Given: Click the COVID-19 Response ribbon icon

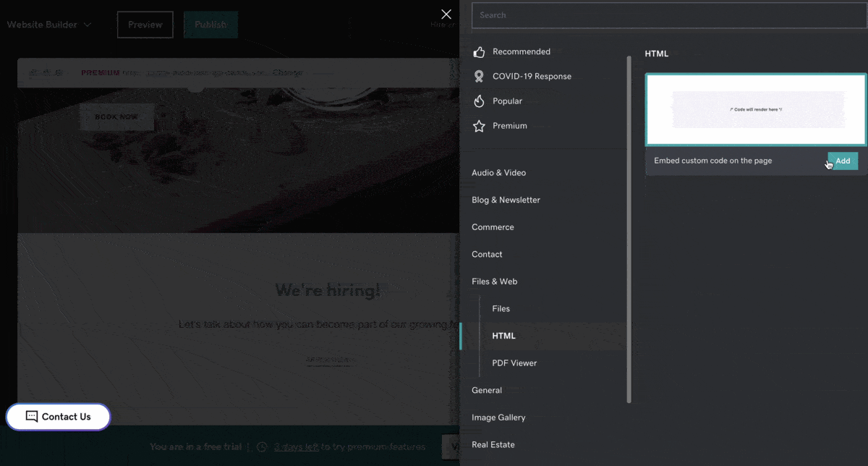Looking at the screenshot, I should [x=478, y=77].
